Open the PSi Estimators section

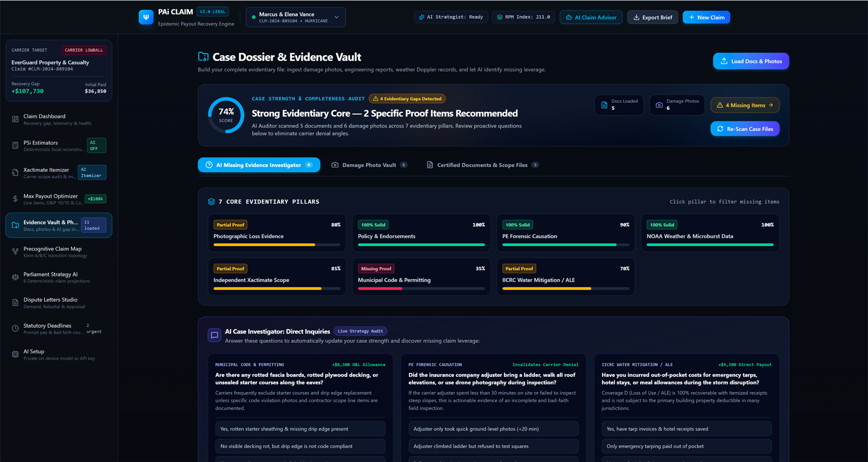(59, 146)
